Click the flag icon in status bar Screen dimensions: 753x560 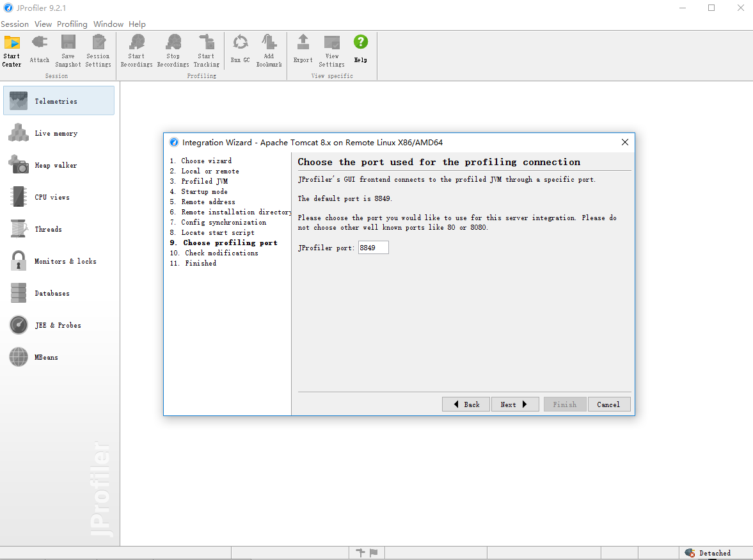pos(374,553)
